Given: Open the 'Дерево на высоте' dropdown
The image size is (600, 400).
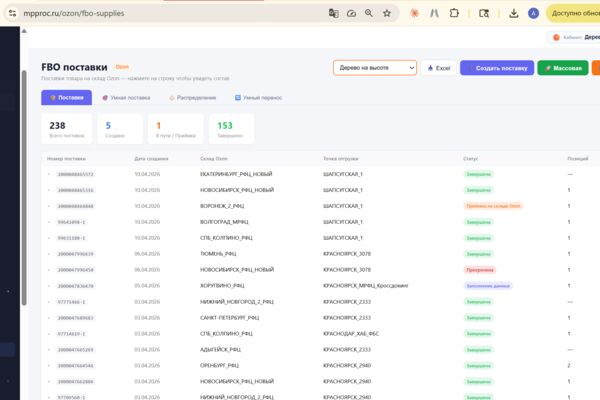Looking at the screenshot, I should [375, 68].
